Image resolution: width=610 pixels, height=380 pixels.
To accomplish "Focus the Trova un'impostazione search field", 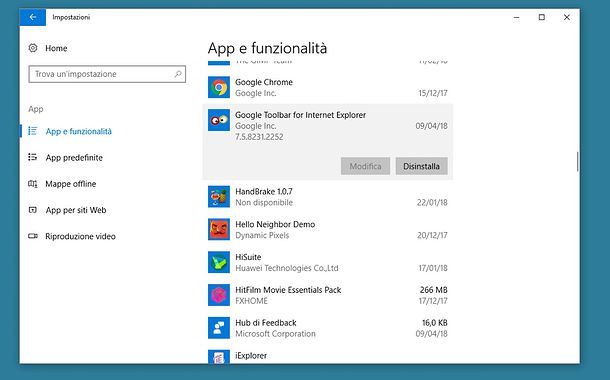I will [x=107, y=74].
